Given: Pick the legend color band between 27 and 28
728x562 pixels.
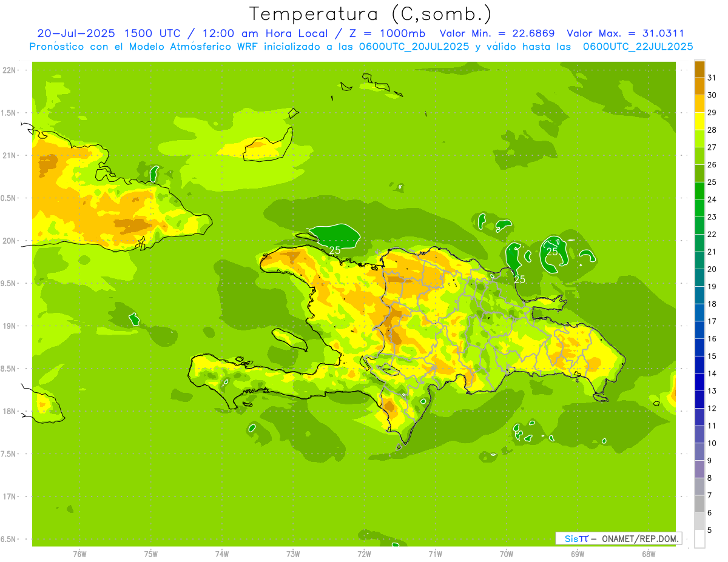Looking at the screenshot, I should (699, 138).
